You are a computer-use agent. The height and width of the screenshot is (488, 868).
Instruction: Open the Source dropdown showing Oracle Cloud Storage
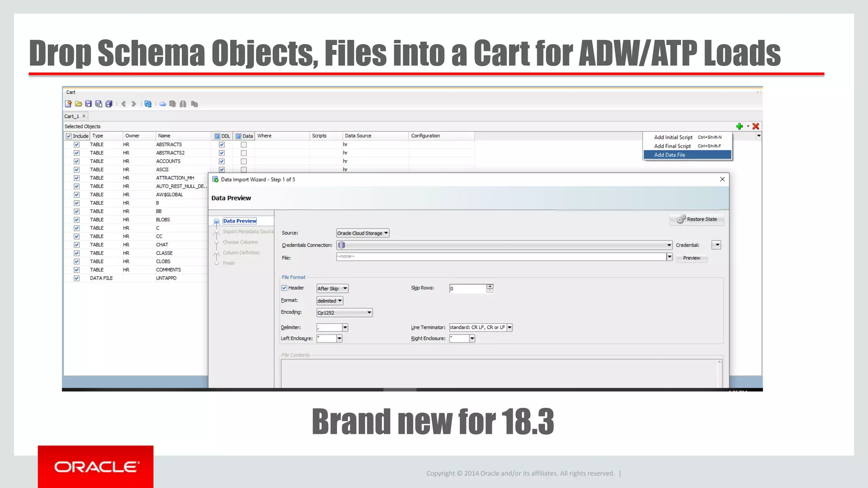(x=363, y=233)
